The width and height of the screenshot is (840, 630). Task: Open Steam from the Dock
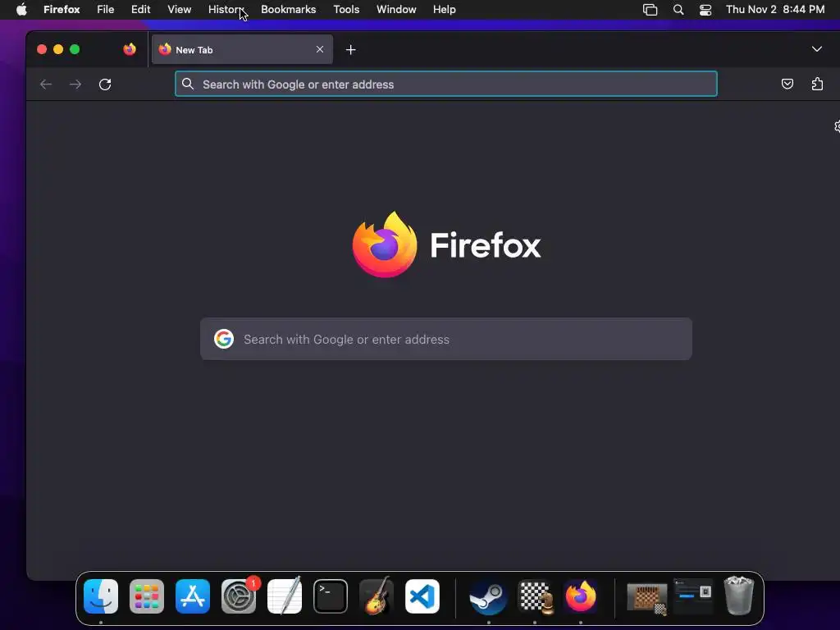[489, 596]
